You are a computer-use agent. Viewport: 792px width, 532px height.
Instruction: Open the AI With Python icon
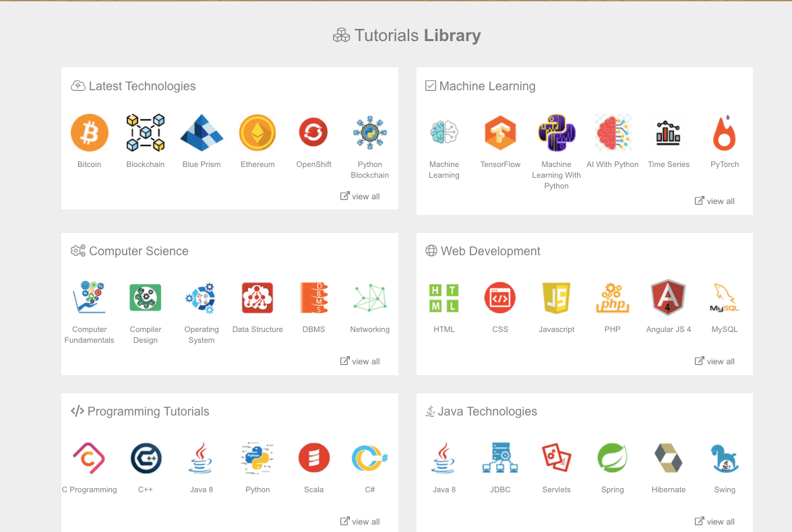pyautogui.click(x=613, y=133)
